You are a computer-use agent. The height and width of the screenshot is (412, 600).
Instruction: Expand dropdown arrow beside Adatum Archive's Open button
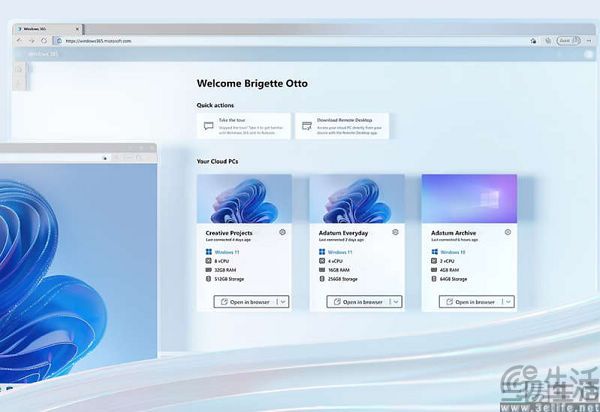508,301
